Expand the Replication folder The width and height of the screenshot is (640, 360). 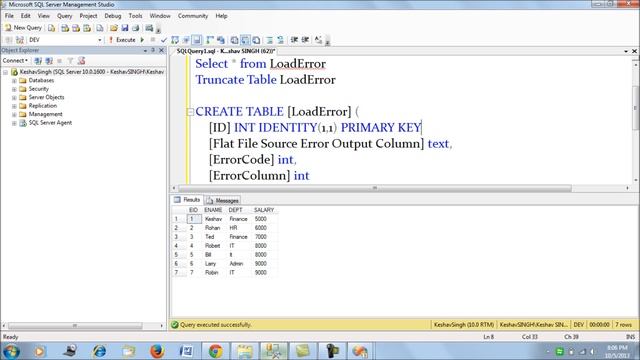click(14, 106)
